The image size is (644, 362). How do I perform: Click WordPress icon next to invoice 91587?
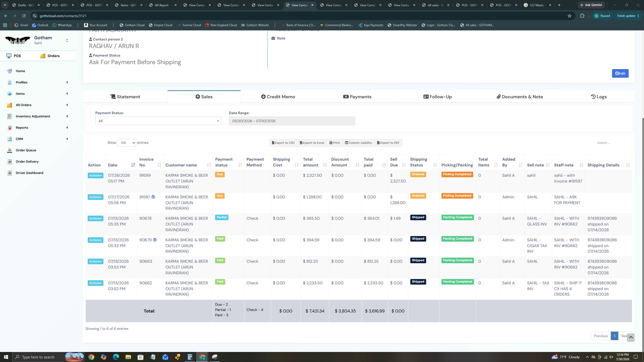click(153, 197)
